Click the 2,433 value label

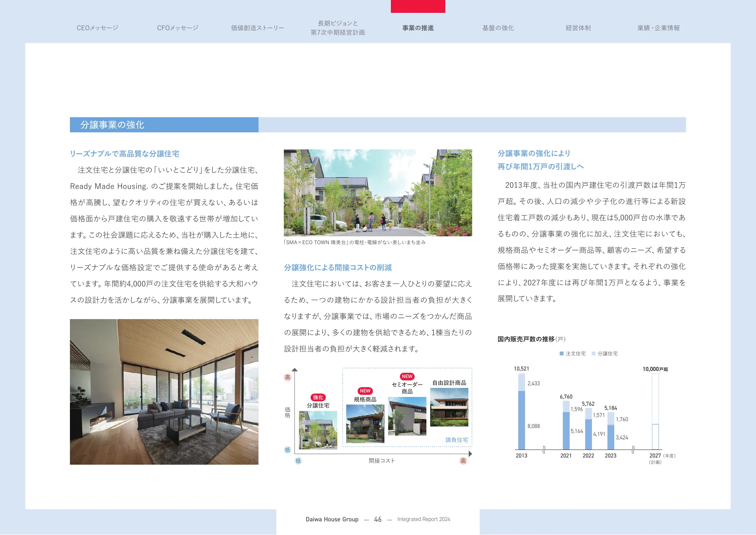[x=534, y=383]
